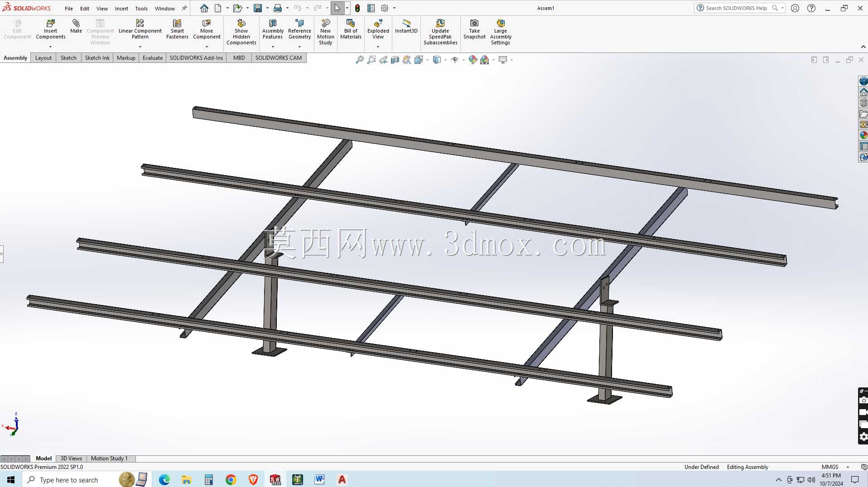Click the Home welcome icon

coord(204,8)
